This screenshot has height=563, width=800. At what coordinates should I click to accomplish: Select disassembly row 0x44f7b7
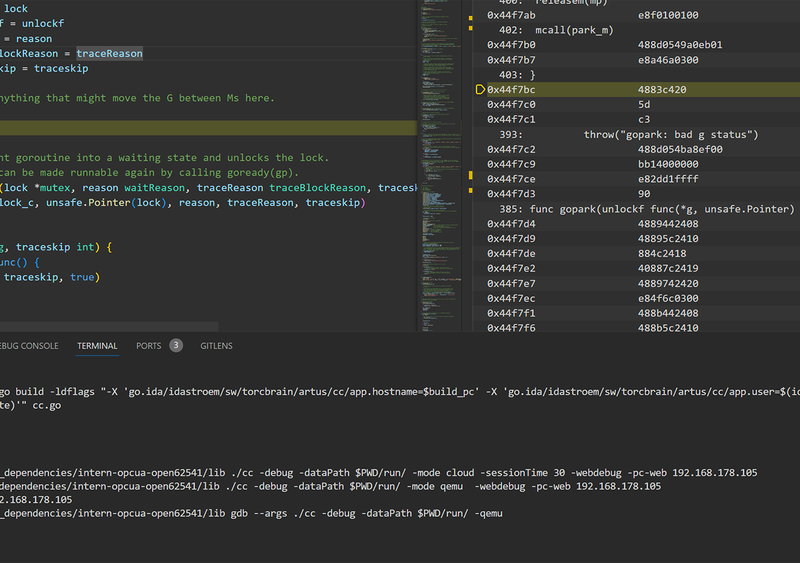click(636, 60)
